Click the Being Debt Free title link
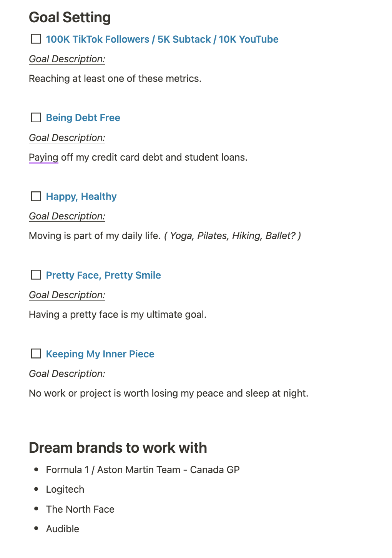Image resolution: width=392 pixels, height=558 pixels. click(x=83, y=118)
